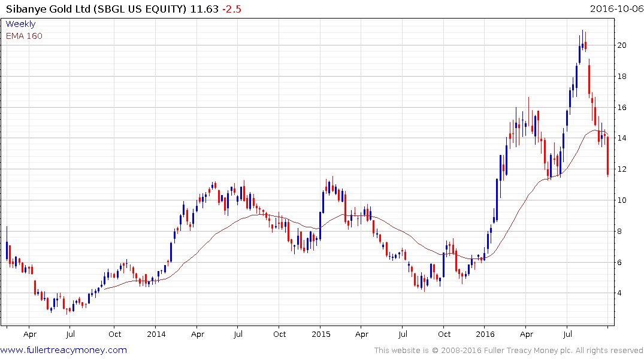Viewport: 644px width, 359px height.
Task: Click the x-axis label 2015
Action: point(321,334)
